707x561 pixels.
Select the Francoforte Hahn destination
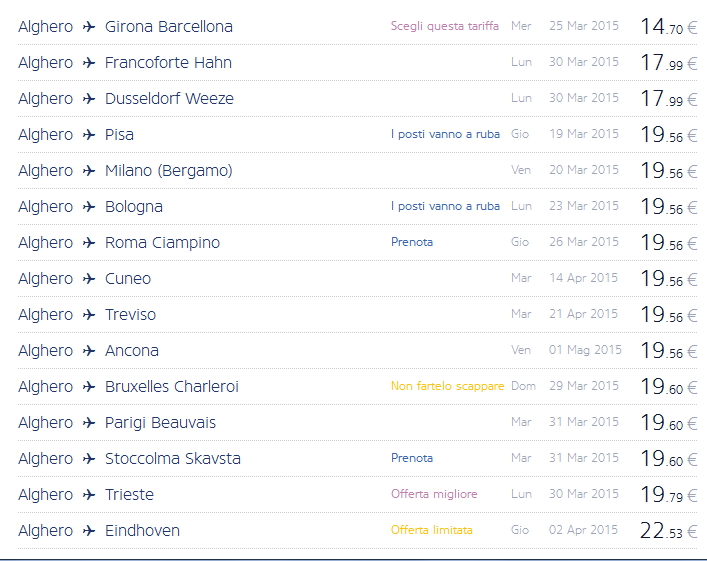(x=168, y=63)
